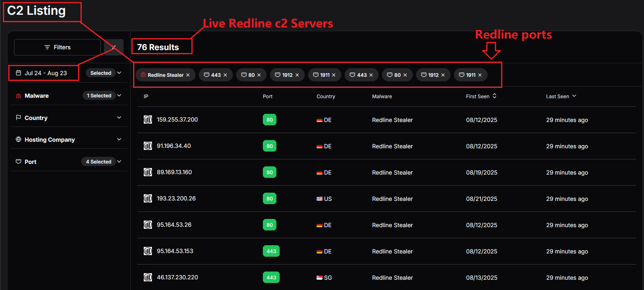The width and height of the screenshot is (644, 290).
Task: Open IP address 159.255.37.200
Action: tap(177, 120)
